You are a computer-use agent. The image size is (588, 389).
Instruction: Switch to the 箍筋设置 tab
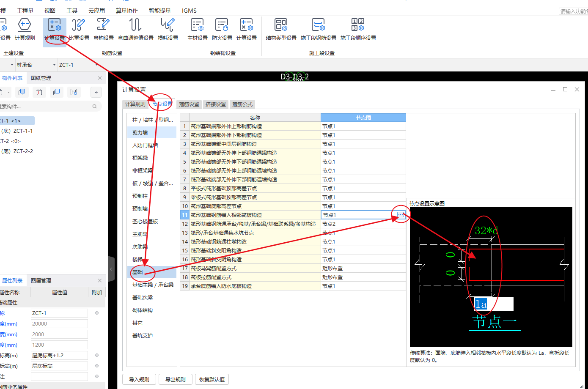click(x=189, y=104)
